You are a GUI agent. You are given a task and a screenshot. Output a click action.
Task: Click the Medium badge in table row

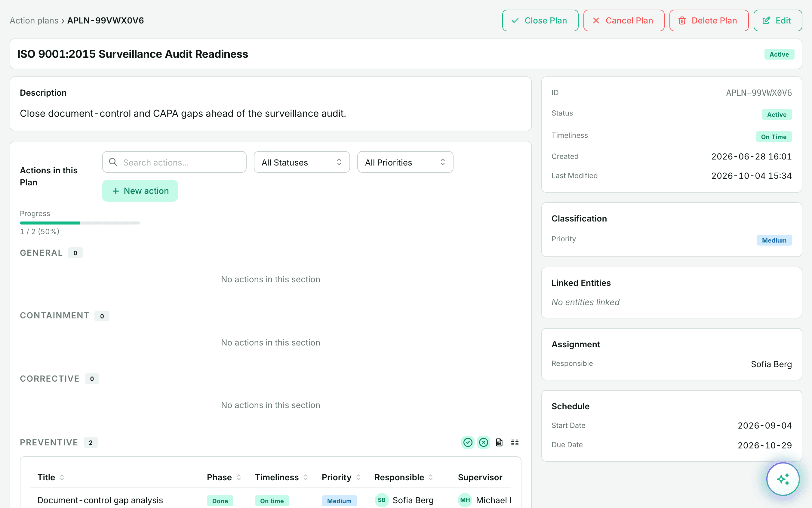coord(339,501)
